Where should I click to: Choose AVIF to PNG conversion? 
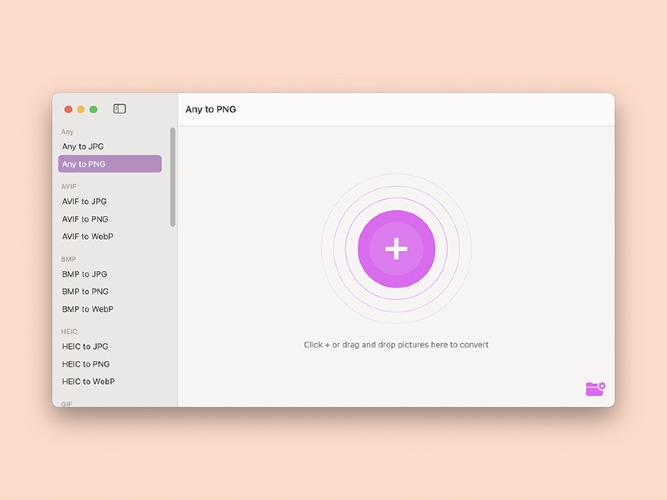click(x=85, y=219)
